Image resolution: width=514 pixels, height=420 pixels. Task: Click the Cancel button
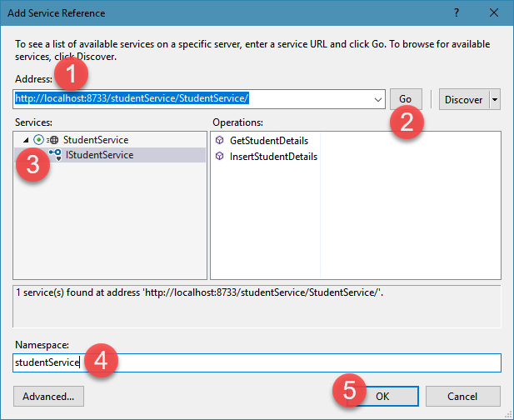462,397
